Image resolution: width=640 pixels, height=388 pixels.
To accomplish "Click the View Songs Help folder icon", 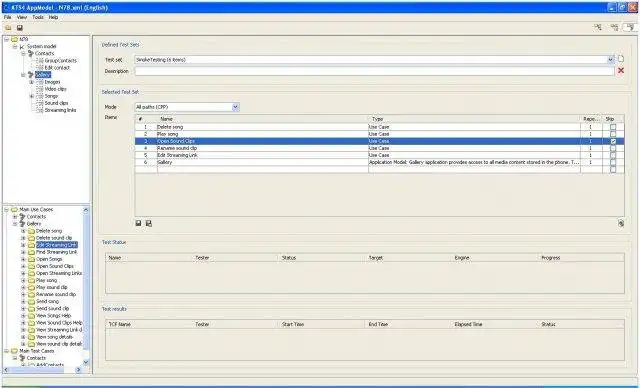I will (31, 316).
